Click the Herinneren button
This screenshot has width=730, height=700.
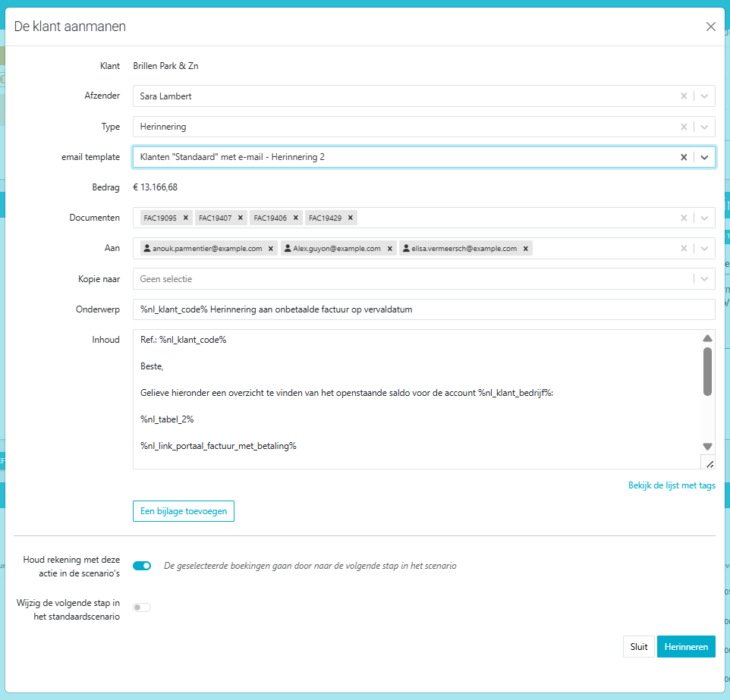[x=685, y=647]
